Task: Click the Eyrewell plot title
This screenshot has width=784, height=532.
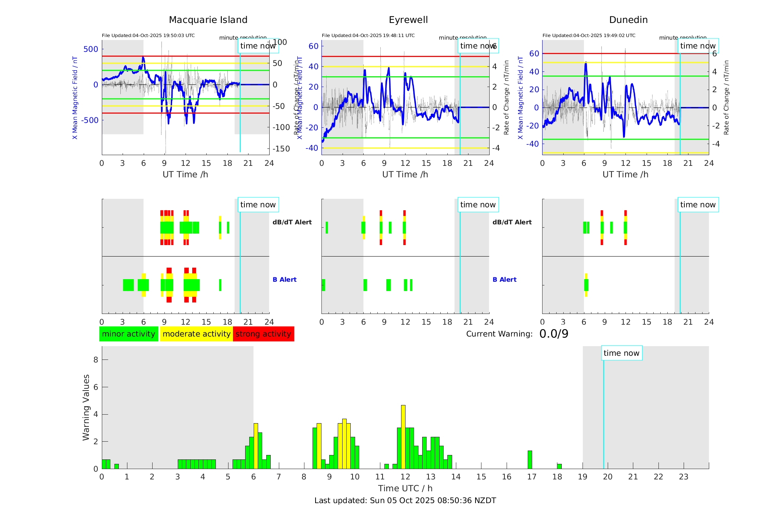Action: pyautogui.click(x=408, y=20)
